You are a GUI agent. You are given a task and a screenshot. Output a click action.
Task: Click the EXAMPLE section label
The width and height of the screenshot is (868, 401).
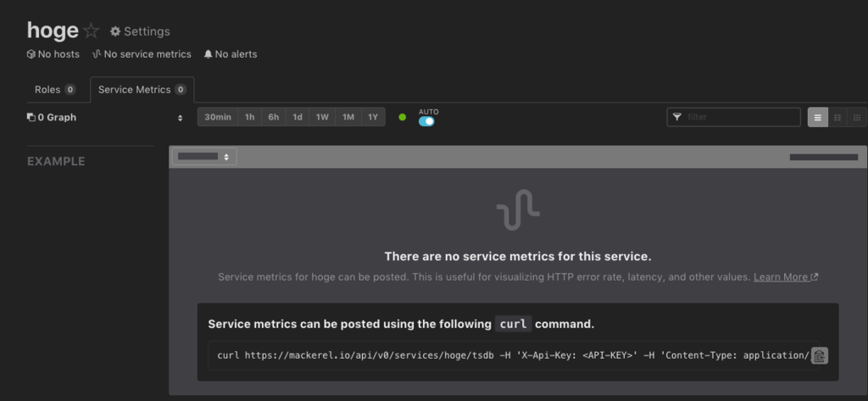[56, 161]
